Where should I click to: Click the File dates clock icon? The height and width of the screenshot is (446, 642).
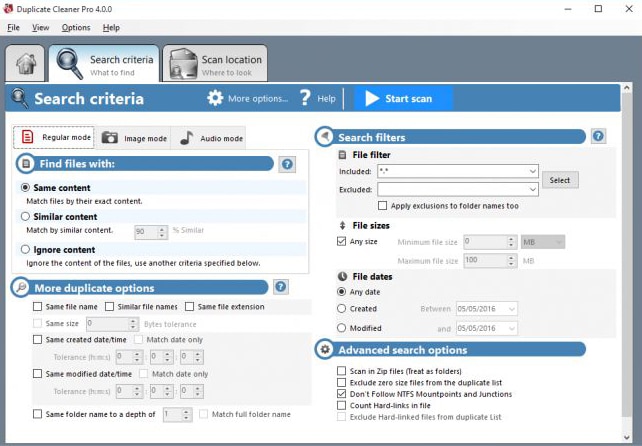[342, 276]
